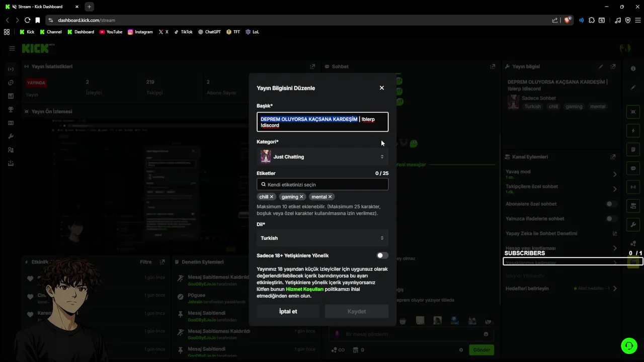
Task: Remove the gaming tag
Action: click(x=301, y=197)
